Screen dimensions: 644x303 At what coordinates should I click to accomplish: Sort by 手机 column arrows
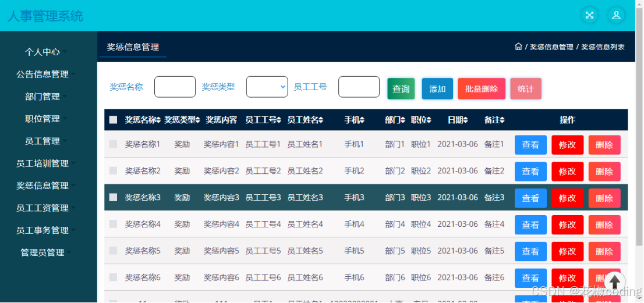point(362,120)
